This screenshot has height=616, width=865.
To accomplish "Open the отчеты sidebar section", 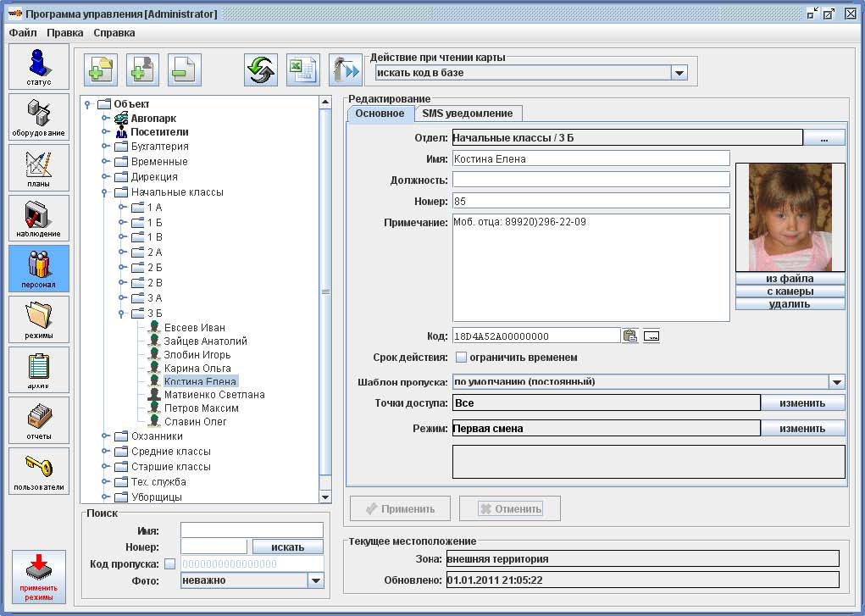I will [39, 420].
